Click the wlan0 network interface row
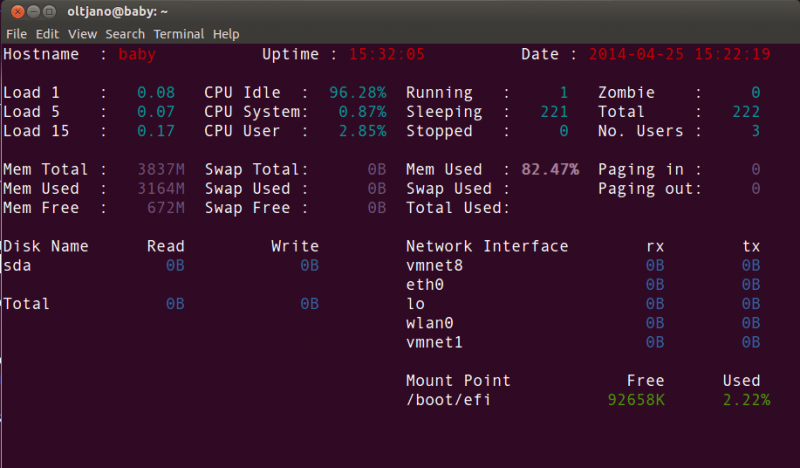 pyautogui.click(x=430, y=323)
